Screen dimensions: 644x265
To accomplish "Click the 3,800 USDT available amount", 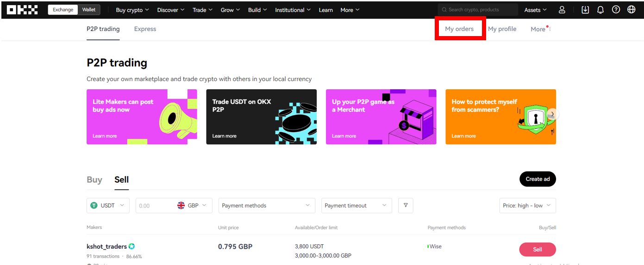I will [310, 247].
